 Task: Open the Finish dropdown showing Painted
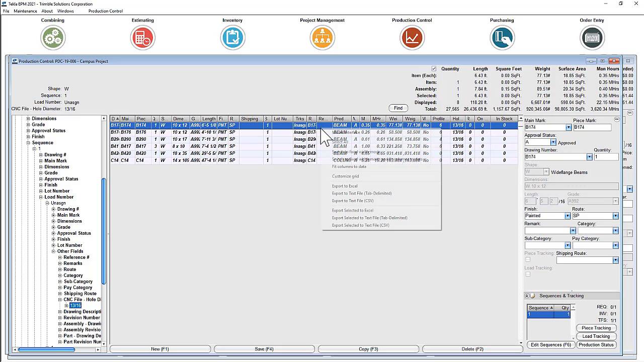click(x=568, y=216)
